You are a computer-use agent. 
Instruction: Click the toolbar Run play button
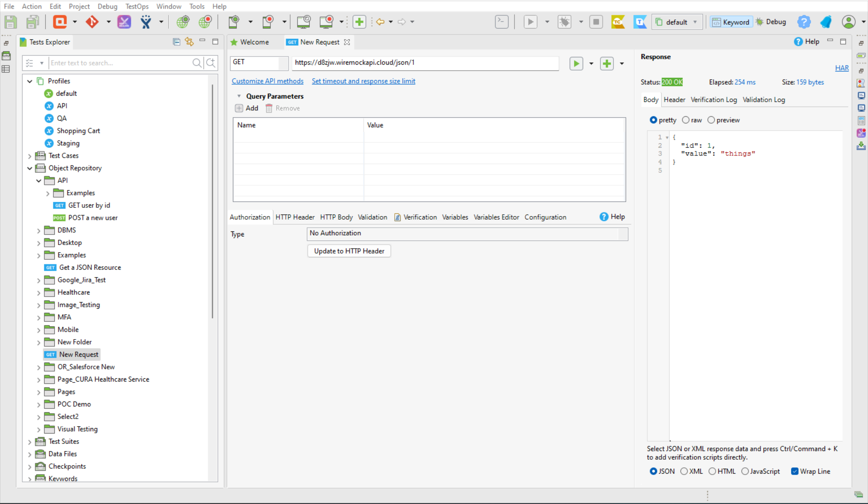click(530, 22)
